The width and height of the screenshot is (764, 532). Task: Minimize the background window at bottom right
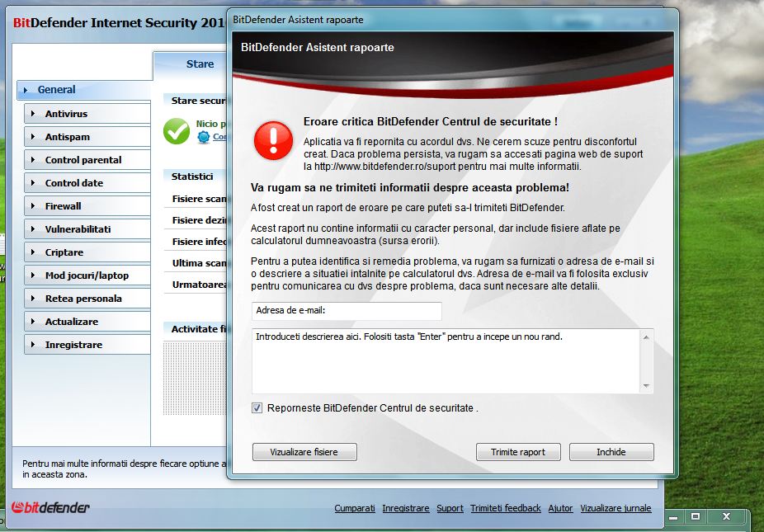[673, 517]
